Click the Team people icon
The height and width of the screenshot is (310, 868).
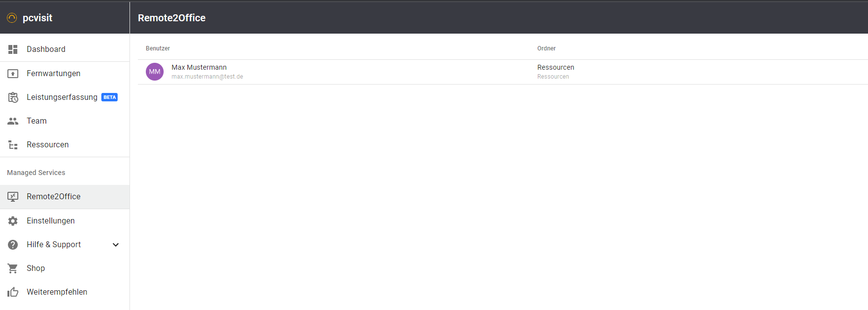[13, 121]
